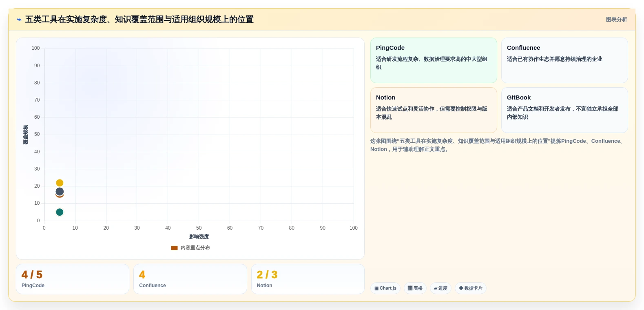
Task: Open the PingCode description card
Action: [434, 60]
